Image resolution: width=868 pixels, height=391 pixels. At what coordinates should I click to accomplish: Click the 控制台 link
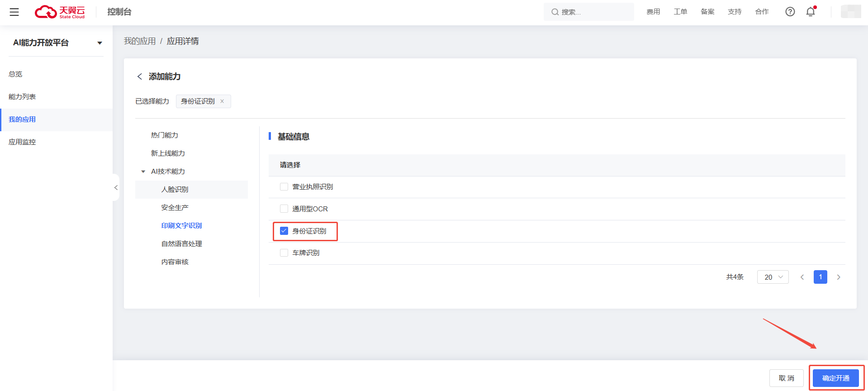[x=119, y=12]
